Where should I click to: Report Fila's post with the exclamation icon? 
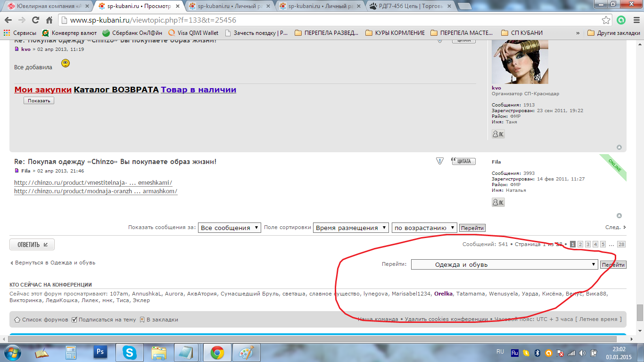coord(440,161)
